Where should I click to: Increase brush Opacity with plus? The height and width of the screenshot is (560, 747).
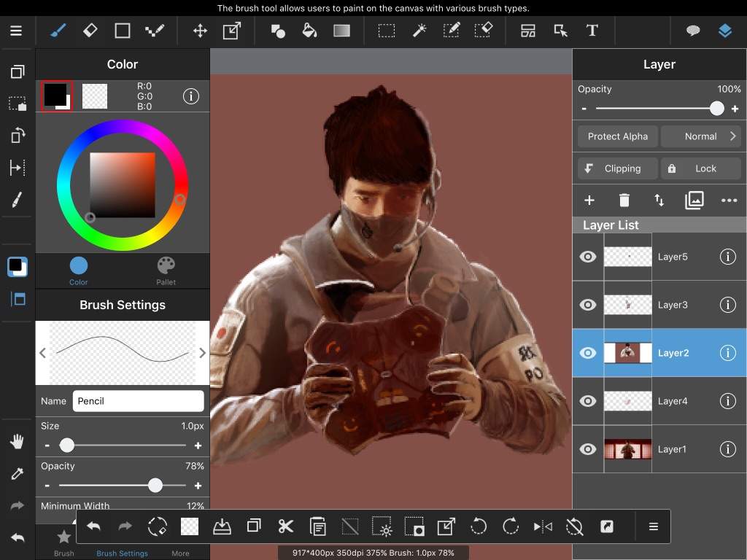tap(198, 486)
